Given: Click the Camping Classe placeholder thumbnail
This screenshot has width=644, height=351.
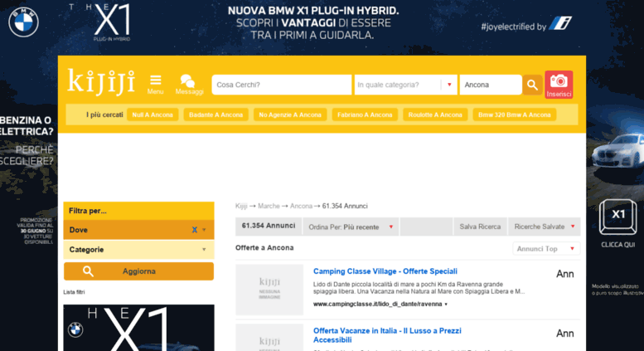Looking at the screenshot, I should pyautogui.click(x=269, y=290).
